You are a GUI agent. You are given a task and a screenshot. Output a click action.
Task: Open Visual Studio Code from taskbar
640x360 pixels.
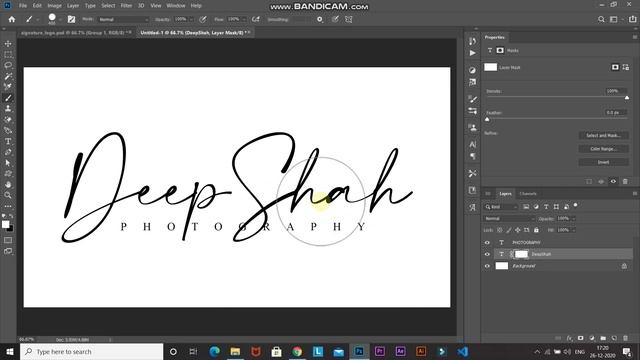462,351
